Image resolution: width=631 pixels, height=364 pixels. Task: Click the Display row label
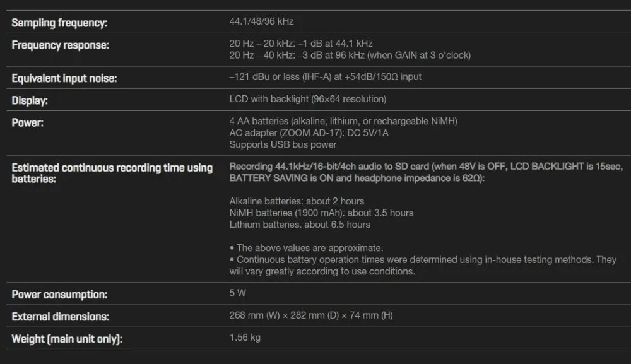pos(30,100)
